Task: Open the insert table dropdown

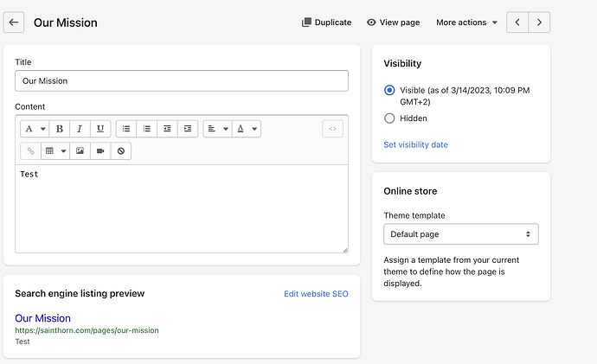Action: (55, 150)
